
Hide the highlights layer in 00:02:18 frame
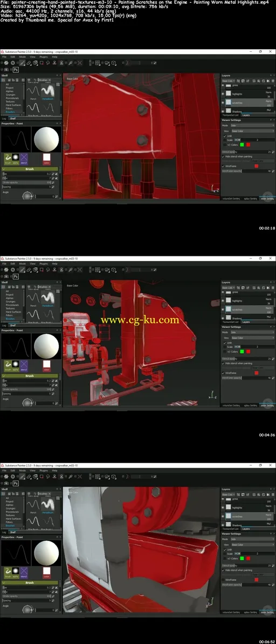tap(223, 93)
